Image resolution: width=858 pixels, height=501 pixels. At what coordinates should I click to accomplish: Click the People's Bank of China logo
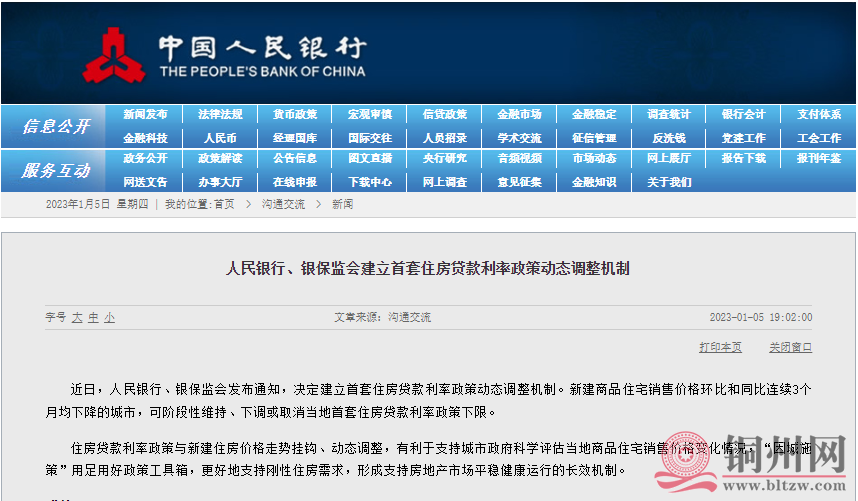click(x=225, y=56)
